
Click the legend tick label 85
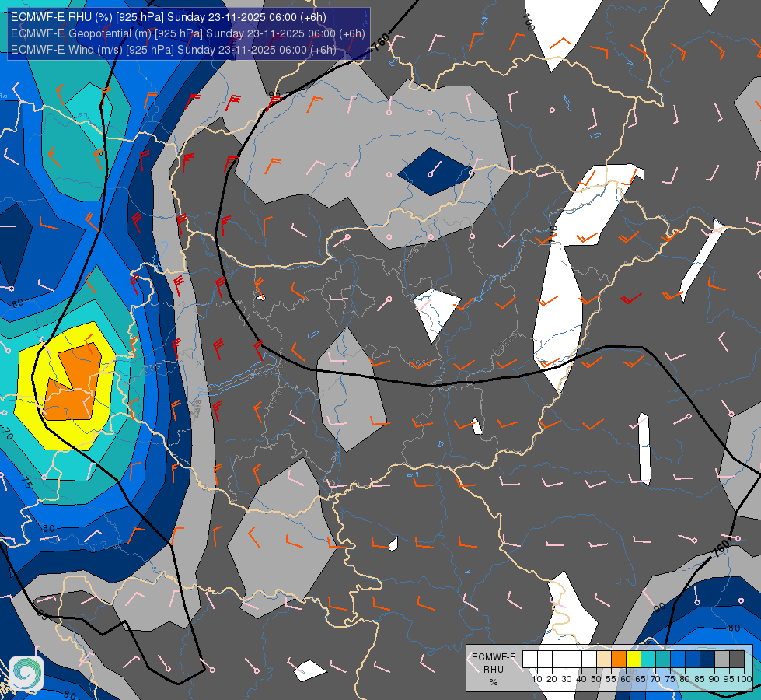[x=700, y=679]
